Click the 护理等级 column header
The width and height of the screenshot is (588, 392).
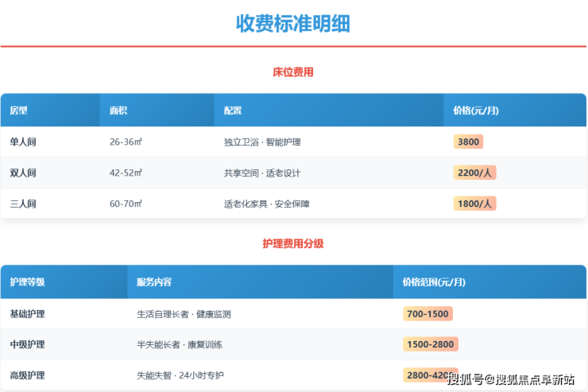click(x=27, y=282)
